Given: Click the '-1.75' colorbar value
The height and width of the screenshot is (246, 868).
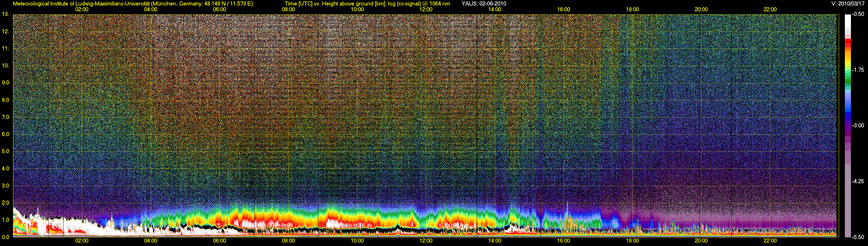Looking at the screenshot, I should pyautogui.click(x=858, y=70).
